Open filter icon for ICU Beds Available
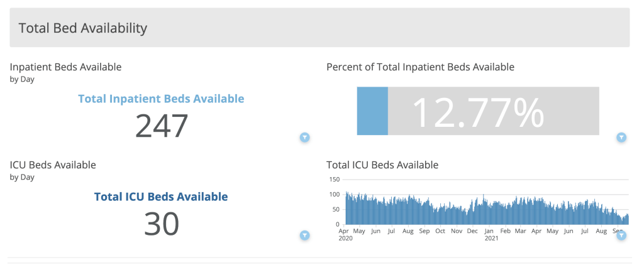Screen dimensions: 644x265 [304, 235]
